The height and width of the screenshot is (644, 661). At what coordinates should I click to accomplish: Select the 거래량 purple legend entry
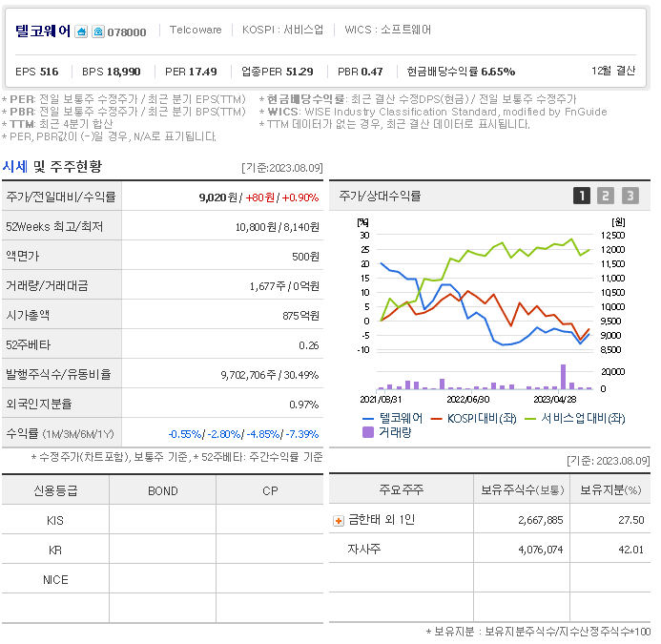coord(386,432)
